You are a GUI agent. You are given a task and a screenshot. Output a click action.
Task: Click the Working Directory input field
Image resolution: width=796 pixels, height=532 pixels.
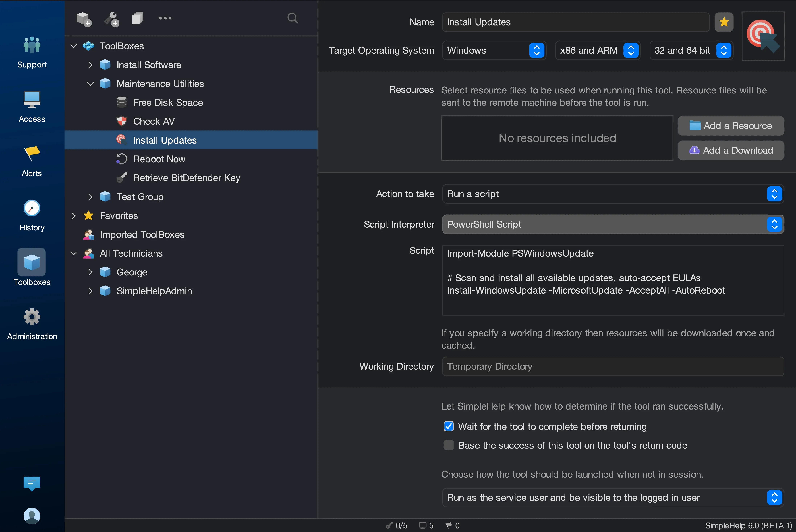(x=612, y=366)
